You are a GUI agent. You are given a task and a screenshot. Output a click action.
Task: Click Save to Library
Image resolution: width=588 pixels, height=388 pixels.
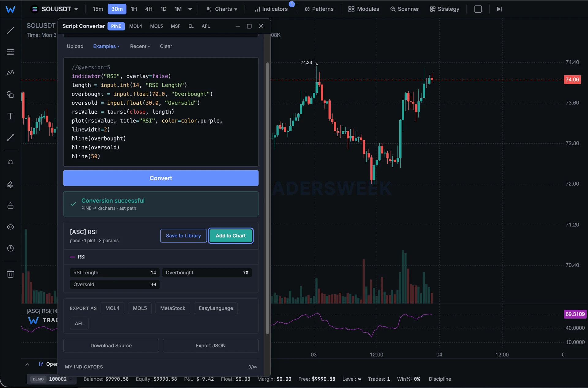[x=183, y=236]
